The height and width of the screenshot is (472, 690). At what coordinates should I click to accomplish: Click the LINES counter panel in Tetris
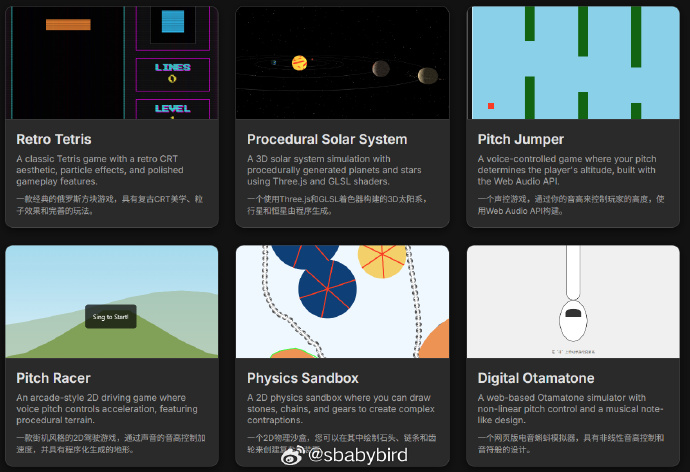[172, 73]
